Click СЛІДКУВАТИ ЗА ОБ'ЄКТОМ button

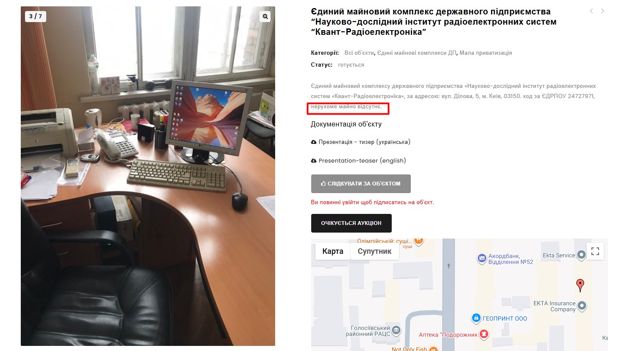pyautogui.click(x=361, y=184)
